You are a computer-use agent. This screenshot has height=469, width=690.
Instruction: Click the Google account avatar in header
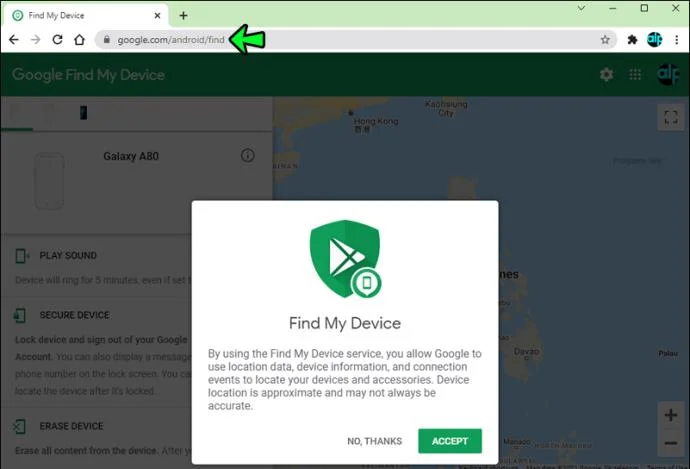coord(668,74)
